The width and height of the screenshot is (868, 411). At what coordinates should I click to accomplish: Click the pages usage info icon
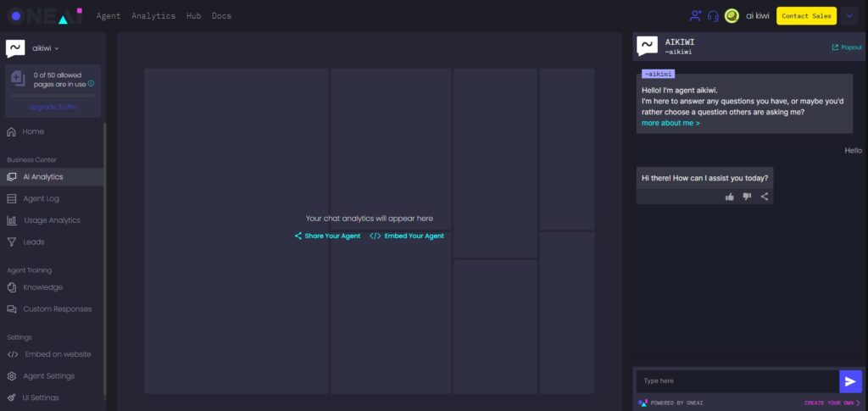(92, 84)
